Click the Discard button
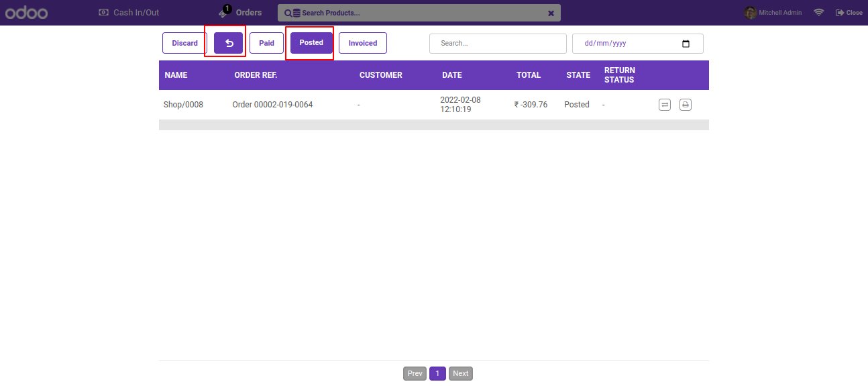868x386 pixels. (184, 43)
